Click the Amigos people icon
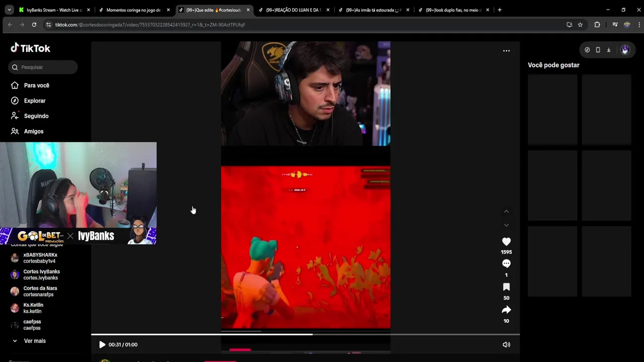The width and height of the screenshot is (644, 362). point(15,131)
